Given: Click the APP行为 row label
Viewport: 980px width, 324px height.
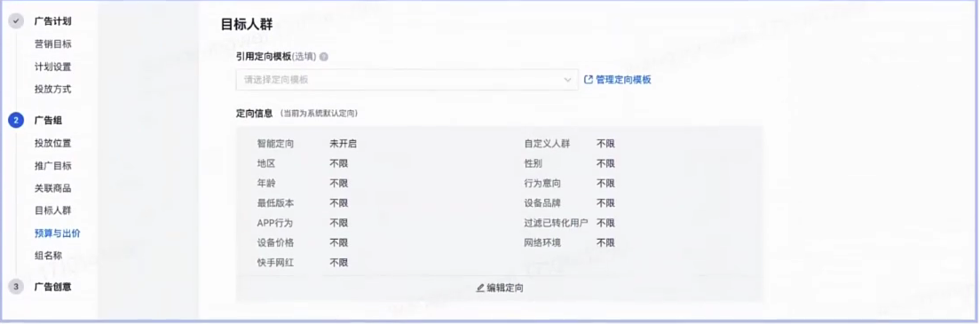Looking at the screenshot, I should click(275, 223).
